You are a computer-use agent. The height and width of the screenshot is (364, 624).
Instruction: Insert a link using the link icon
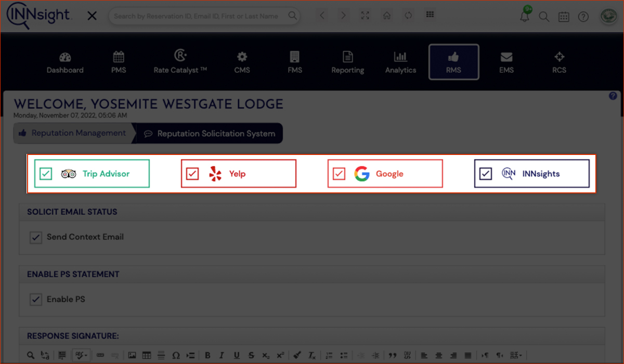100,356
